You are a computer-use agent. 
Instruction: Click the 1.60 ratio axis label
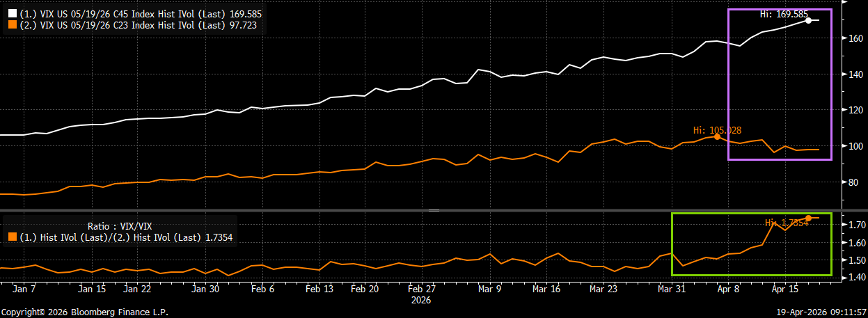857,243
